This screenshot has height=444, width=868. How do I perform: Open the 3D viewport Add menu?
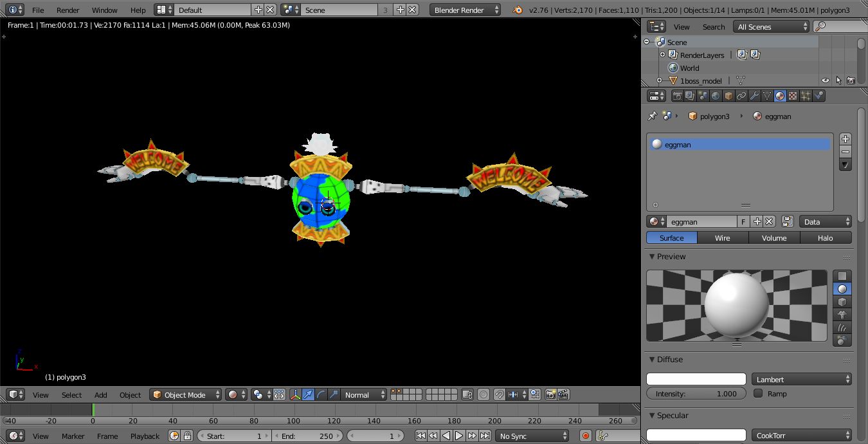[x=101, y=394]
